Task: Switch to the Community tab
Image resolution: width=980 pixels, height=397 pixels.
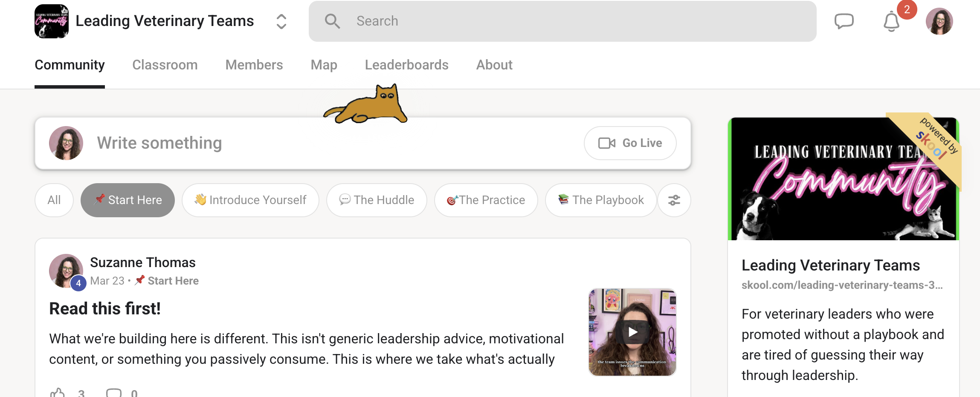Action: 70,65
